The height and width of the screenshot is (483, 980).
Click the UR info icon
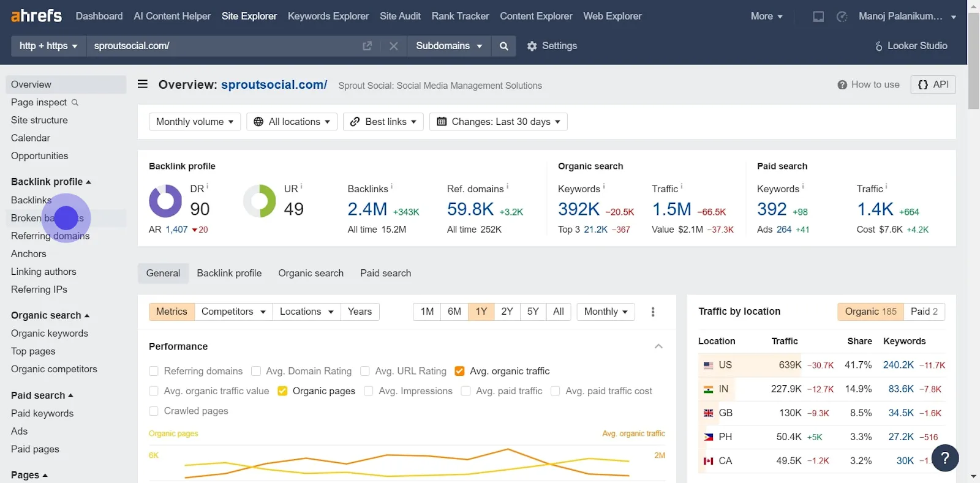click(301, 186)
